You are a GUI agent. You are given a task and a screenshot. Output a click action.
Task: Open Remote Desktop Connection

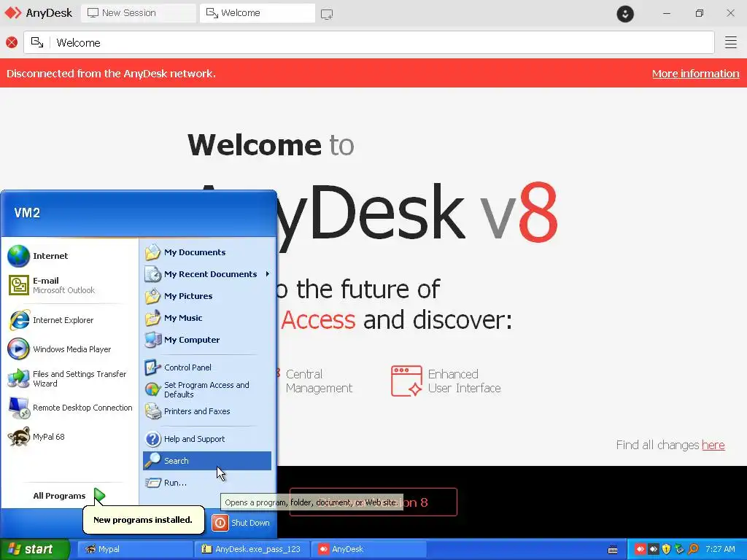tap(70, 408)
